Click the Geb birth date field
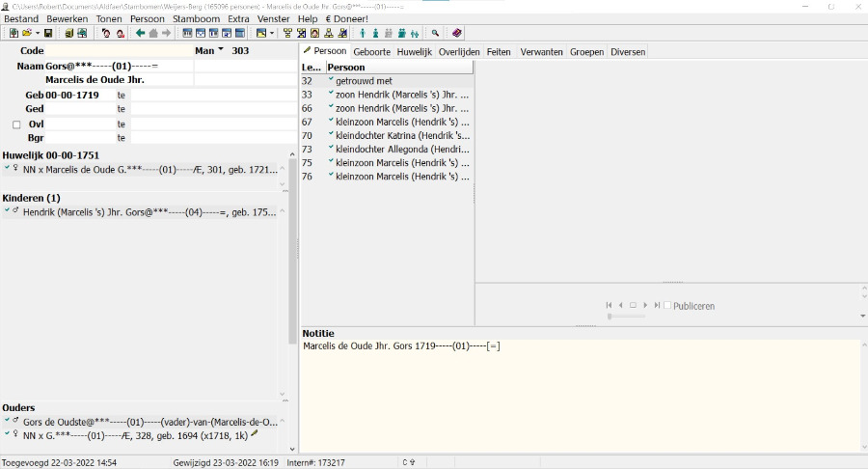 point(79,96)
